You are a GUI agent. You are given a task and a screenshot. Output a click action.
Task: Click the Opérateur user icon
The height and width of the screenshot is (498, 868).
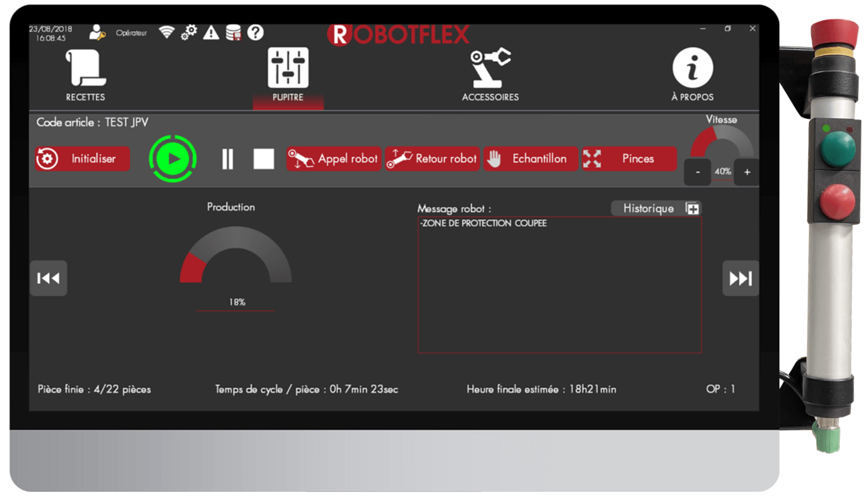97,32
